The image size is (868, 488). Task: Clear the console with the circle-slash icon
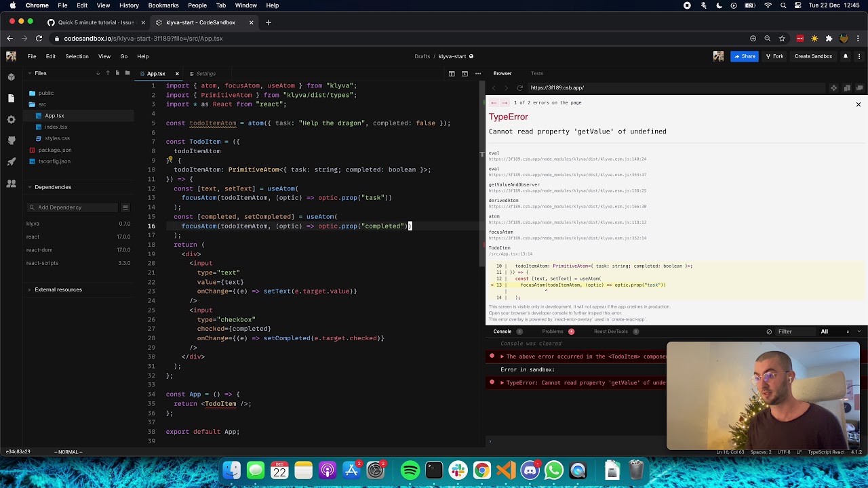tap(769, 331)
